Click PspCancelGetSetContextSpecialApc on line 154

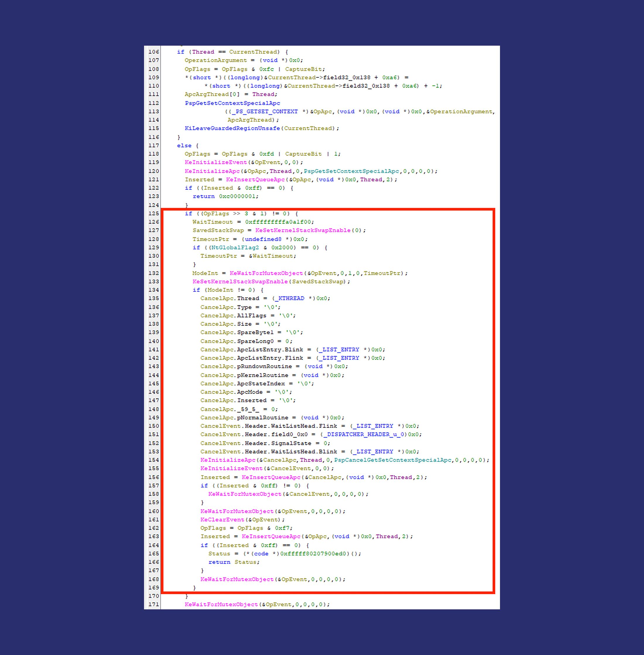(393, 460)
